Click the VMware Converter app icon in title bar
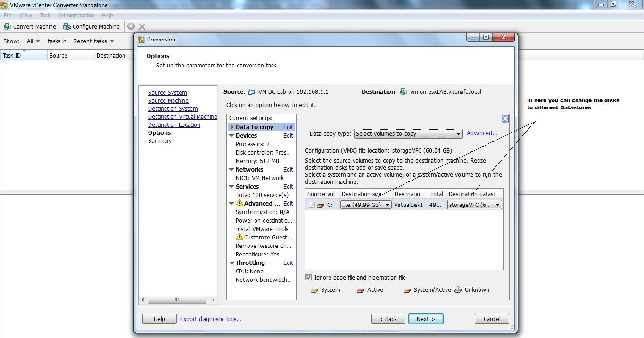The height and width of the screenshot is (338, 644). pos(5,5)
